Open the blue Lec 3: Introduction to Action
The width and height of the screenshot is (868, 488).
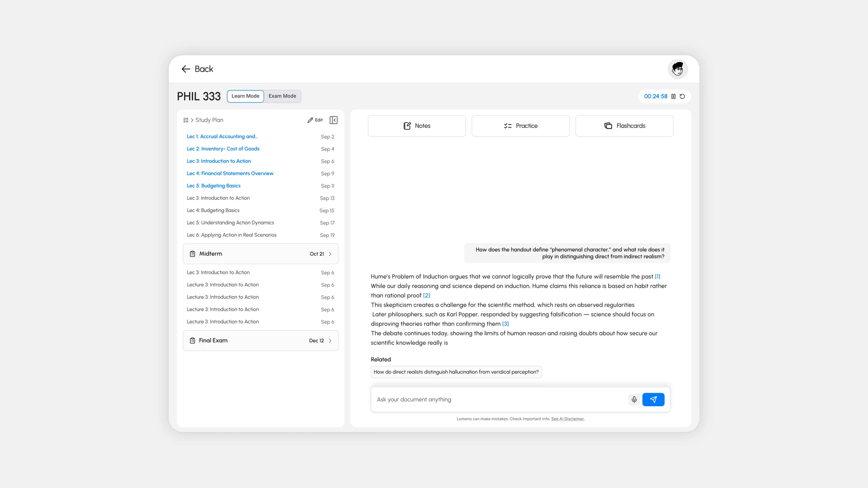[219, 161]
